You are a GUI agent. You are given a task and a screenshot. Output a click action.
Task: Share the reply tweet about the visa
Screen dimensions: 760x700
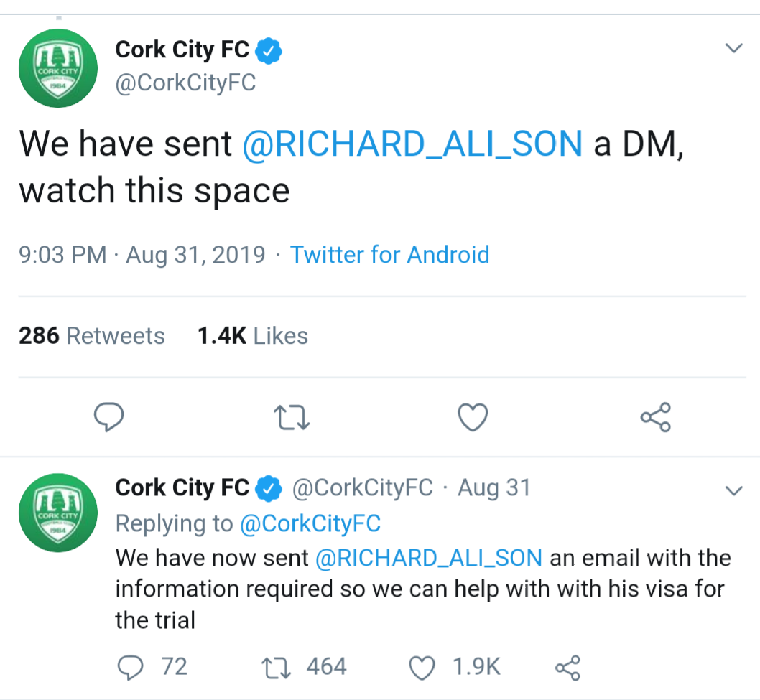[567, 668]
